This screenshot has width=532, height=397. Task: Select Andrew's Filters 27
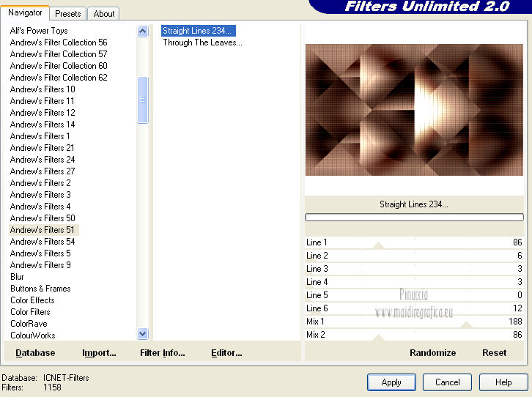point(43,171)
